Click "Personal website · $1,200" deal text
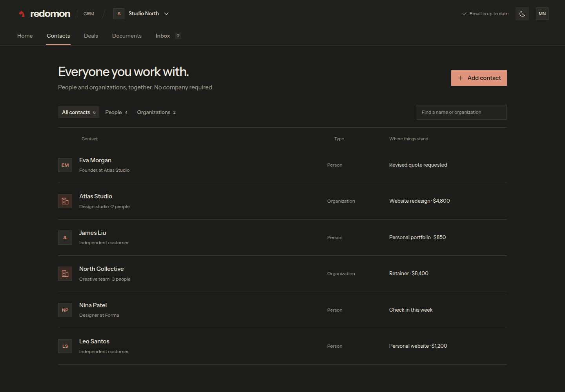The image size is (565, 392). [418, 346]
